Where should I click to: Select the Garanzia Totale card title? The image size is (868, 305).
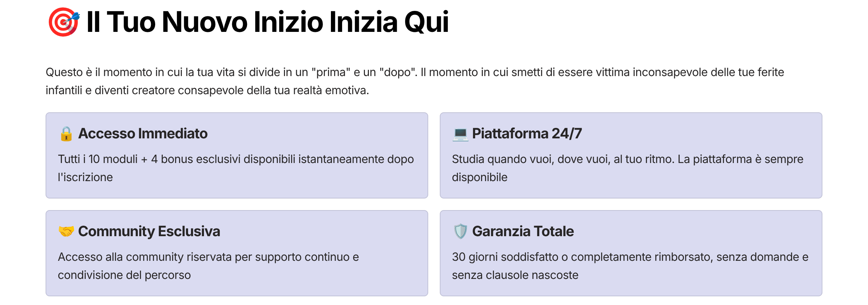[523, 231]
